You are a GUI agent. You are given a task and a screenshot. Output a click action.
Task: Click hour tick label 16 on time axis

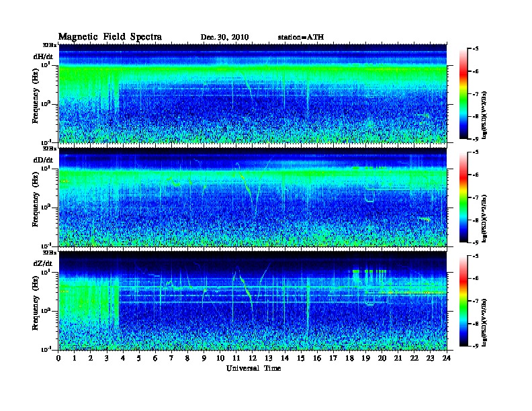[317, 358]
